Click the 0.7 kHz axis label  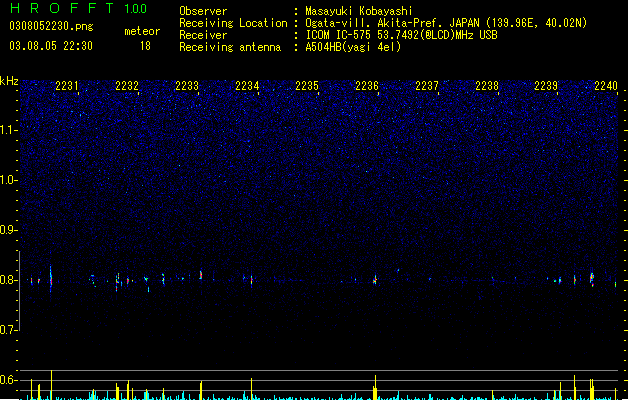pyautogui.click(x=9, y=330)
